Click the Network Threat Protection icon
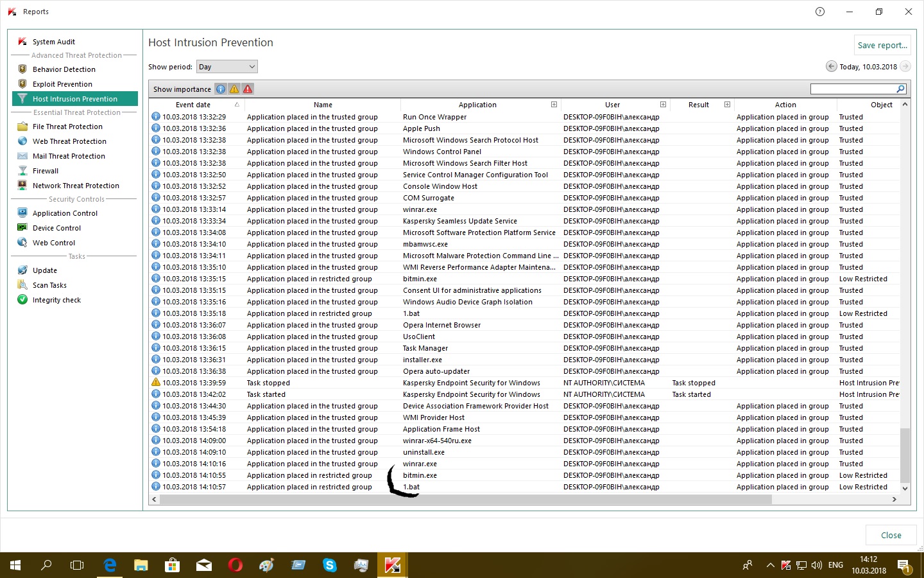This screenshot has height=578, width=924. (x=22, y=186)
